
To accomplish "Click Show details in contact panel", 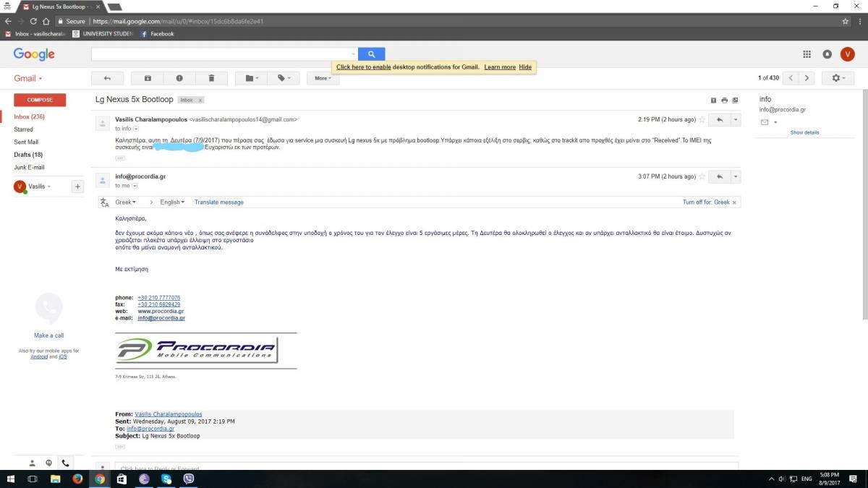I will (804, 132).
